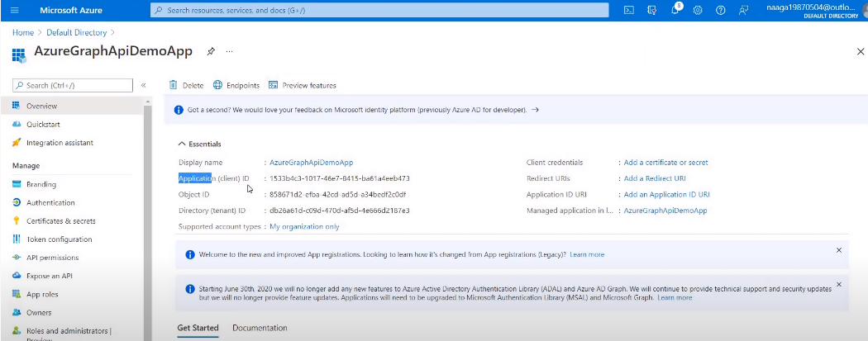Click the Quickstart cloud icon
This screenshot has width=868, height=341.
[16, 125]
